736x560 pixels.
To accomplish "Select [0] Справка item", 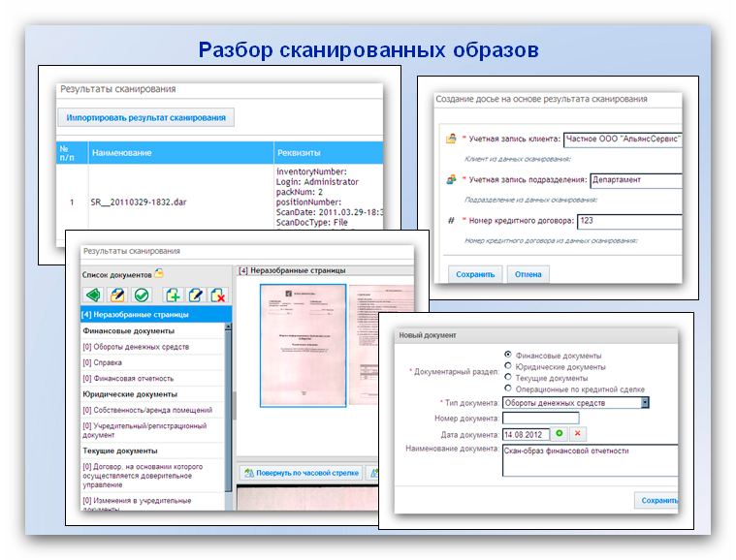I will (152, 362).
